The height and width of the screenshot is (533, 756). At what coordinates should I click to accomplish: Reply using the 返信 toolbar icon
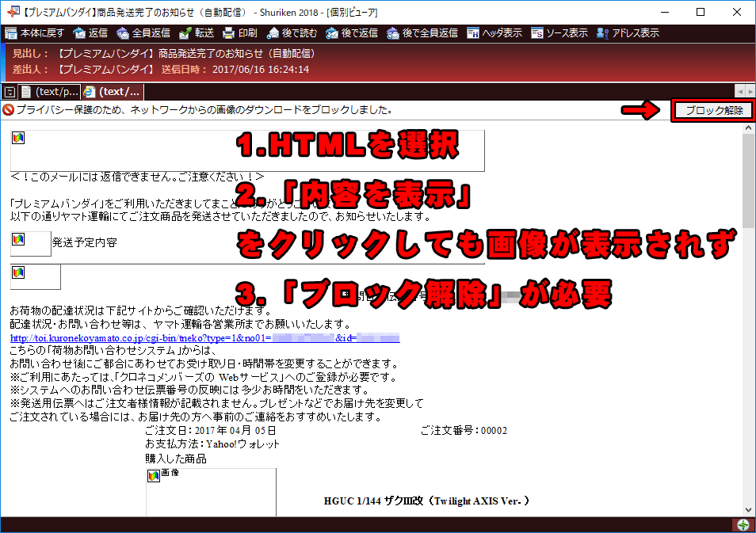pyautogui.click(x=90, y=33)
